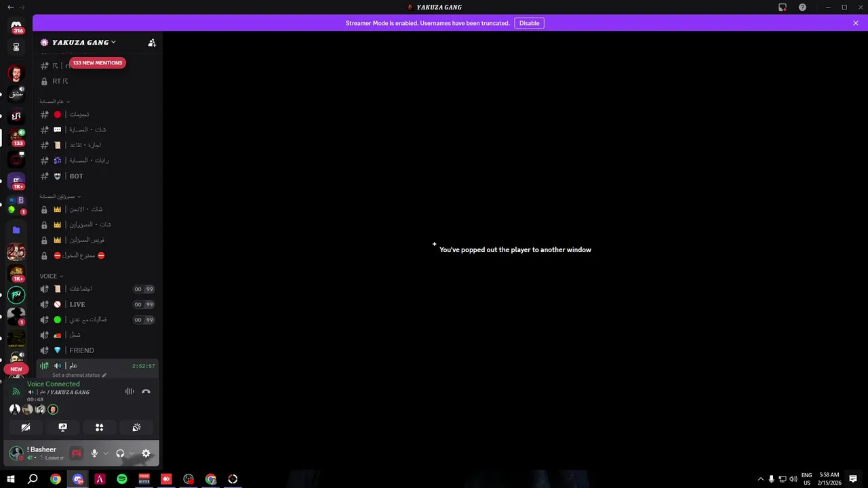Switch ENG US input language
The width and height of the screenshot is (868, 488).
tap(806, 479)
